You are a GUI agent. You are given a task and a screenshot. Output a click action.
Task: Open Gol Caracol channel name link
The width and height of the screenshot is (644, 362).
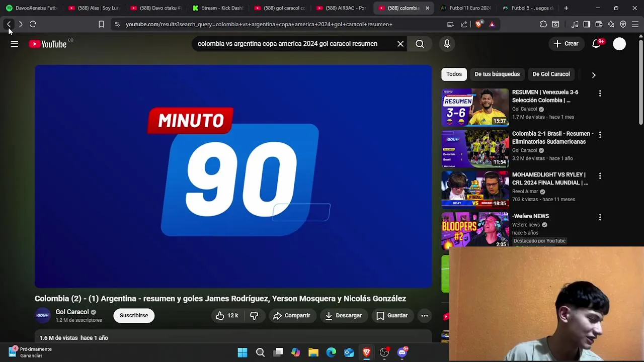(x=72, y=312)
